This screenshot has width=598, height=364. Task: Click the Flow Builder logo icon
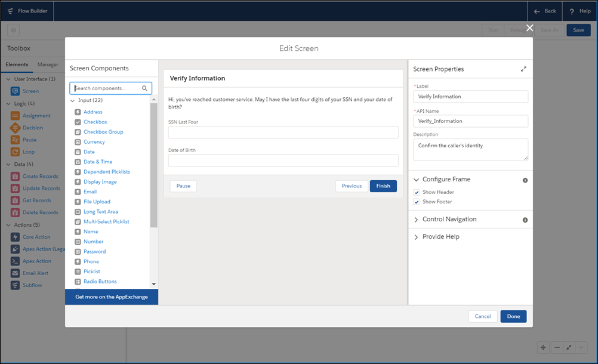click(x=10, y=11)
